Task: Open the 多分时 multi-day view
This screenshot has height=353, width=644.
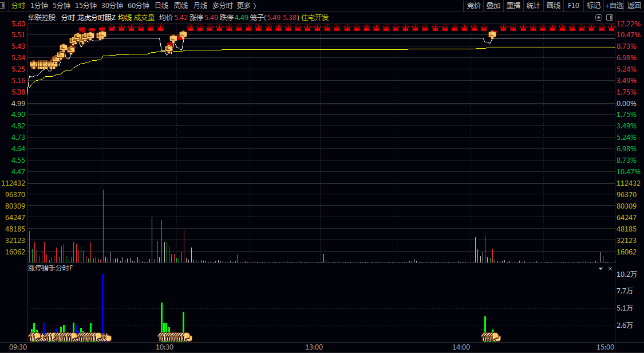Action: click(222, 5)
